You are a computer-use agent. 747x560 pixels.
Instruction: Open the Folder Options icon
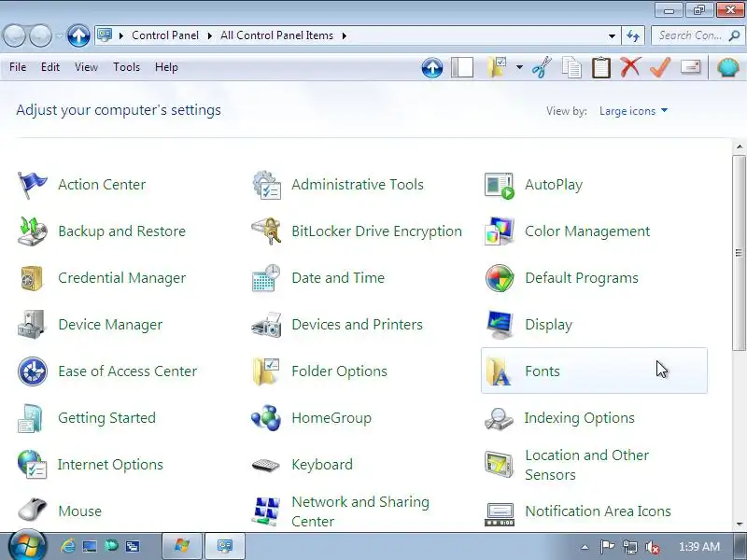[266, 371]
